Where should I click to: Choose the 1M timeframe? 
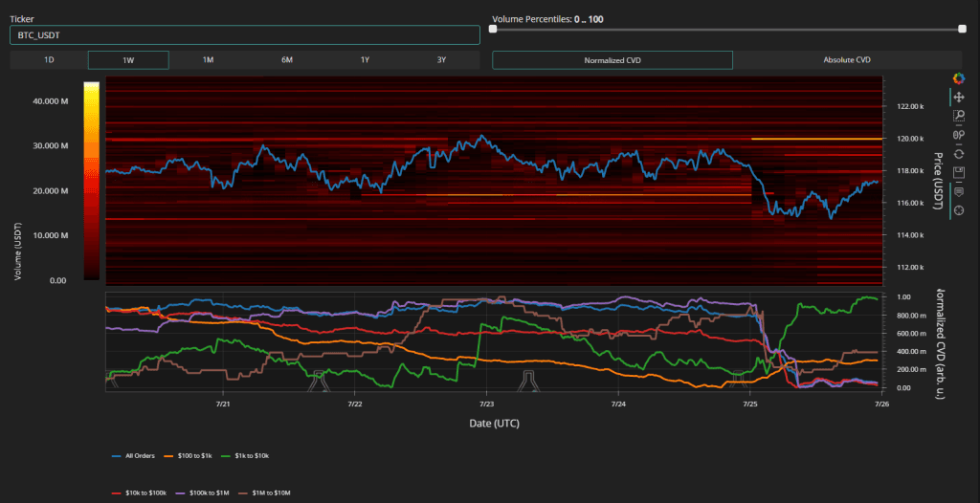[x=208, y=60]
